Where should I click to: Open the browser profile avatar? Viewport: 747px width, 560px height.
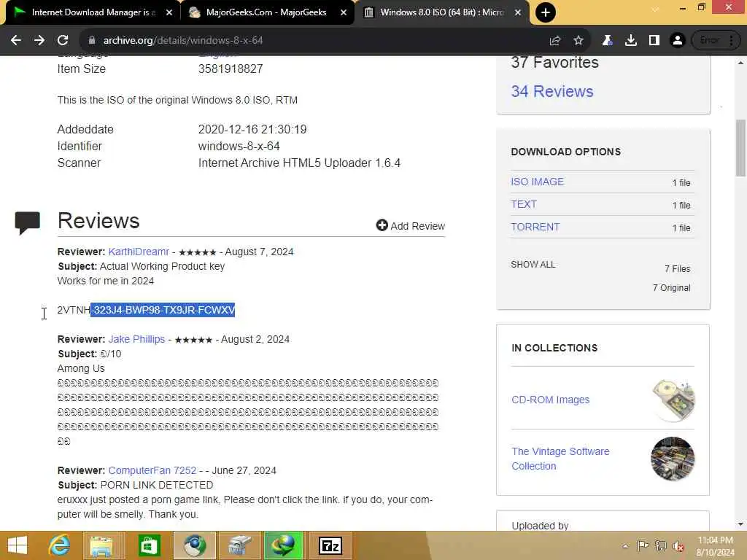point(678,41)
